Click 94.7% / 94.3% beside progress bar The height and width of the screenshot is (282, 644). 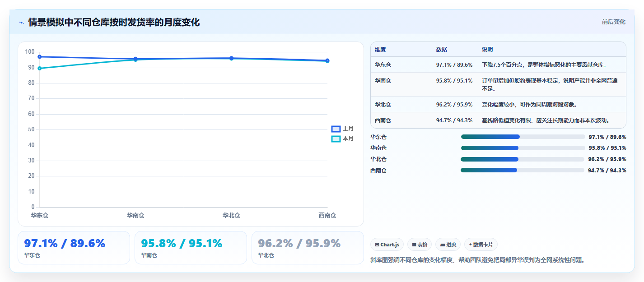point(607,170)
